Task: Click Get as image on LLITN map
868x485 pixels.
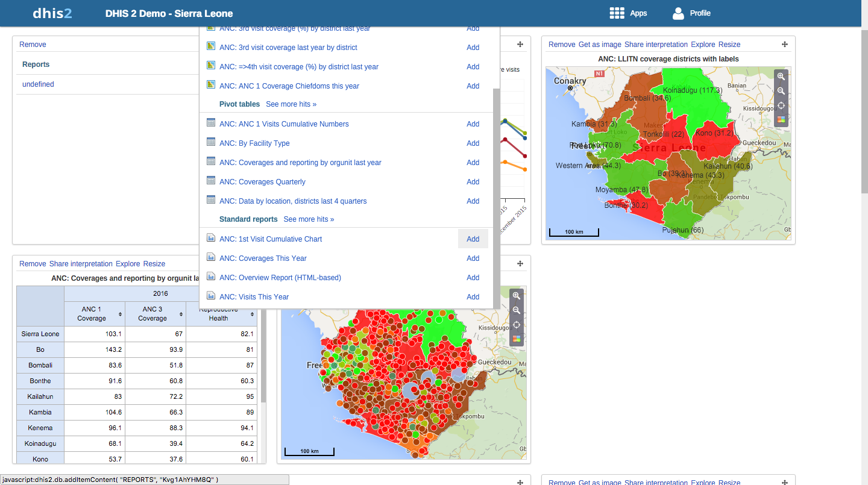Action: coord(599,45)
